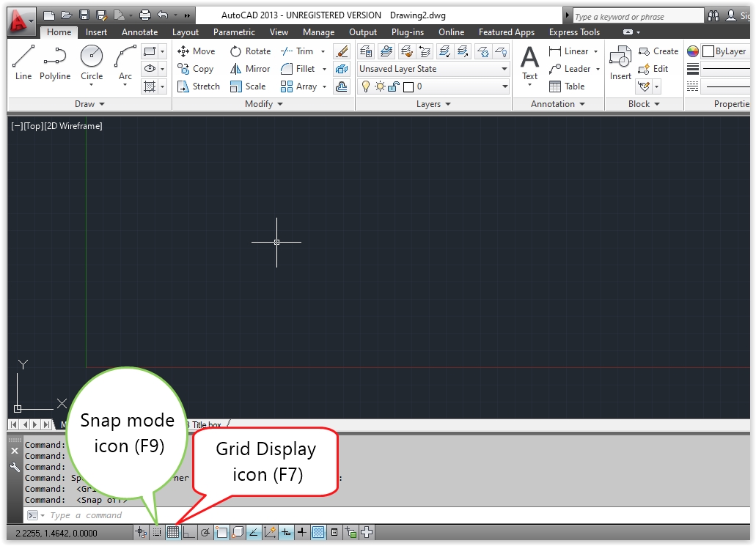Open the Unsaved Layer State dropdown
Image resolution: width=756 pixels, height=546 pixels.
coord(503,68)
